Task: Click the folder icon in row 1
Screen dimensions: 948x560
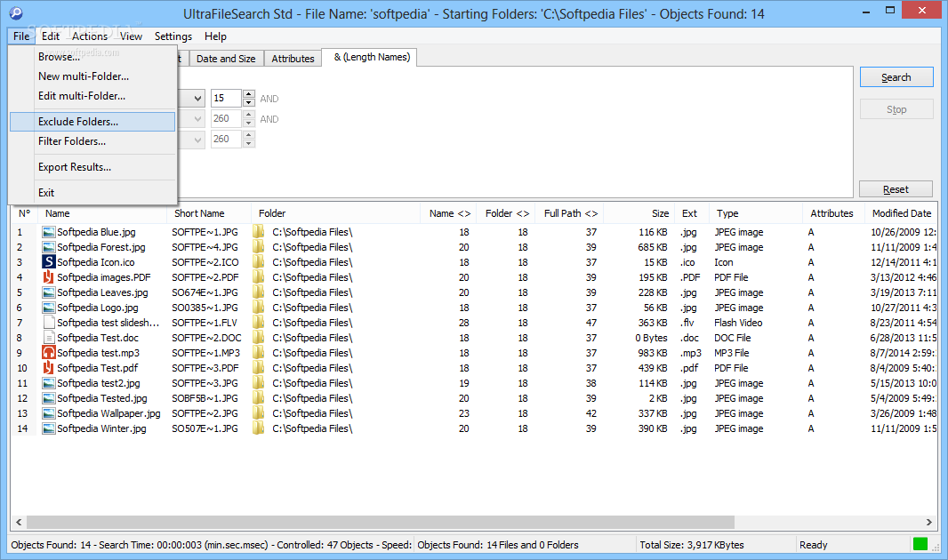Action: point(259,232)
